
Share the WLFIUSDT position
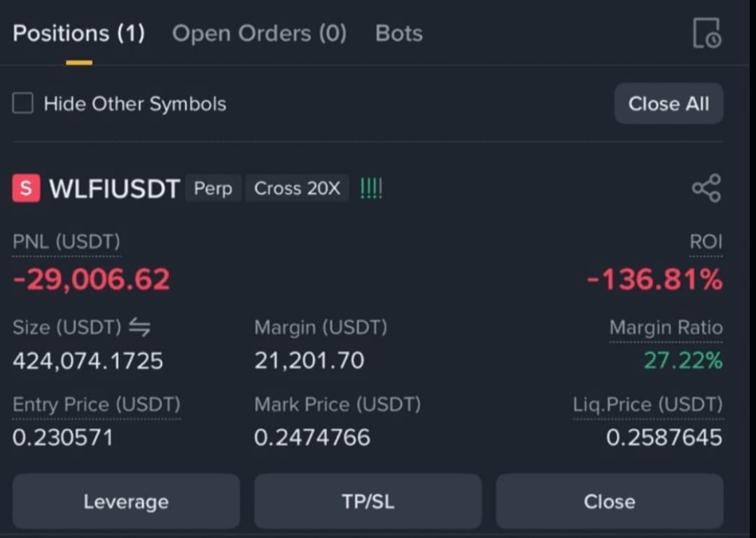coord(707,188)
